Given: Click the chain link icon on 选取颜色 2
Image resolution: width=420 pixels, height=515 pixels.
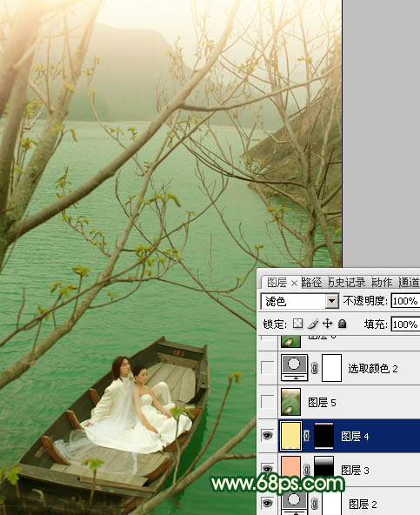Looking at the screenshot, I should (314, 368).
